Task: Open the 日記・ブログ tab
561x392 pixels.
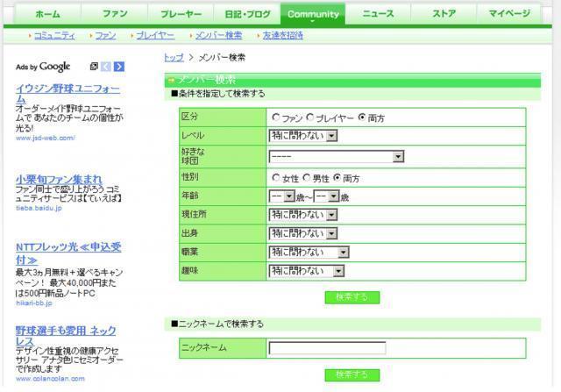Action: 246,14
